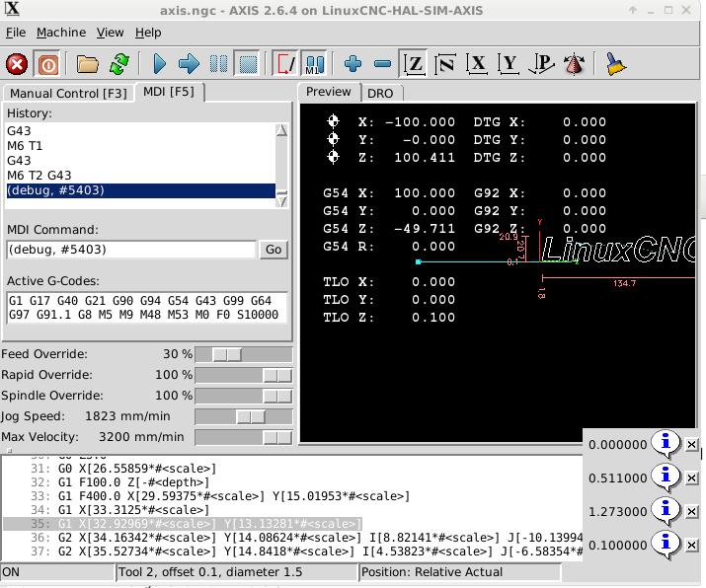The height and width of the screenshot is (588, 706).
Task: Toggle the Emergency Stop button
Action: coord(17,64)
